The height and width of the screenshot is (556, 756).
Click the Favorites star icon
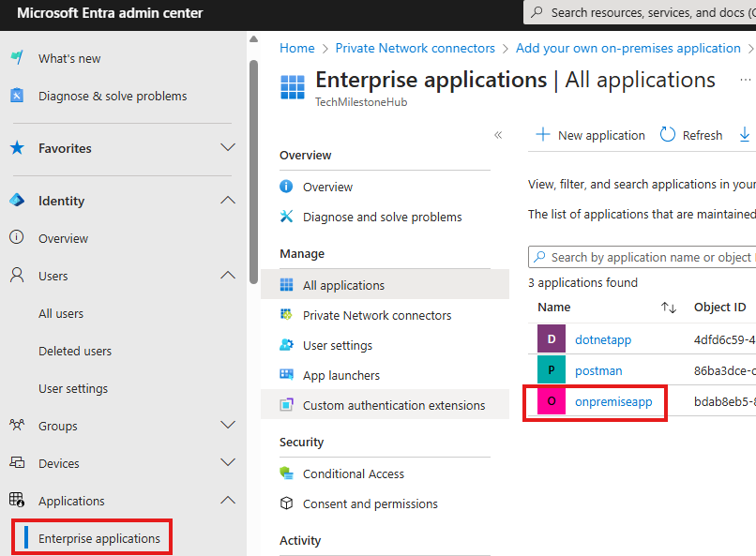[x=17, y=147]
